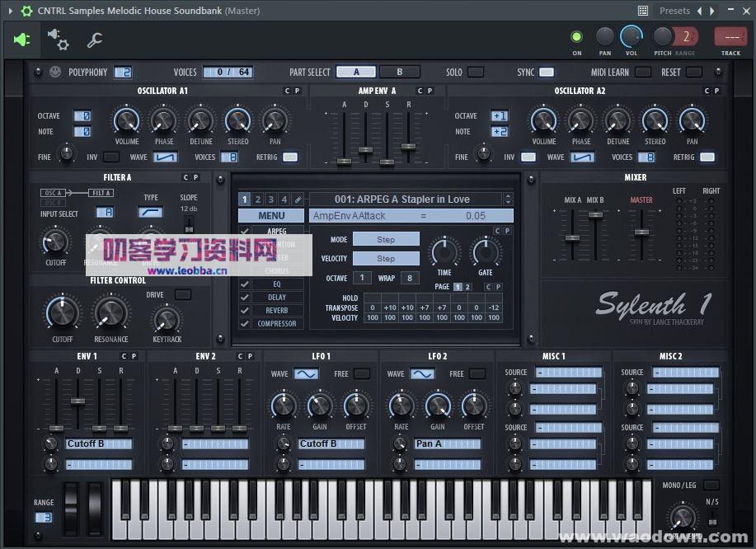The image size is (756, 549).
Task: Open the arpeggiator MODE dropdown showing Step
Action: (x=387, y=238)
